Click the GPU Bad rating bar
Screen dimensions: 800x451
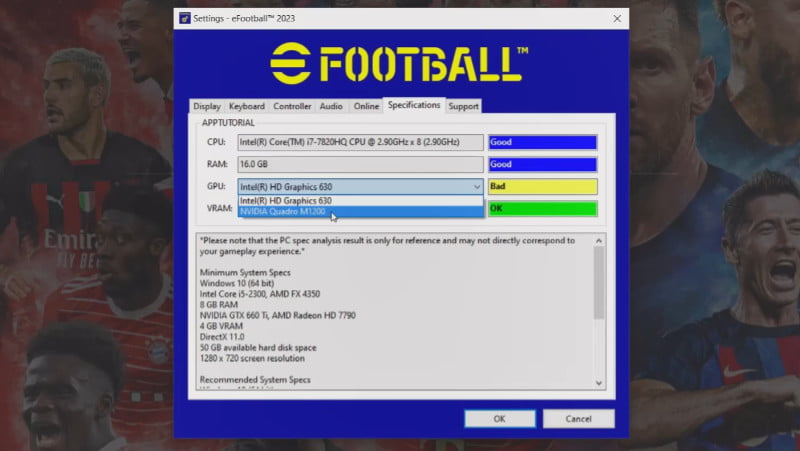click(x=542, y=186)
